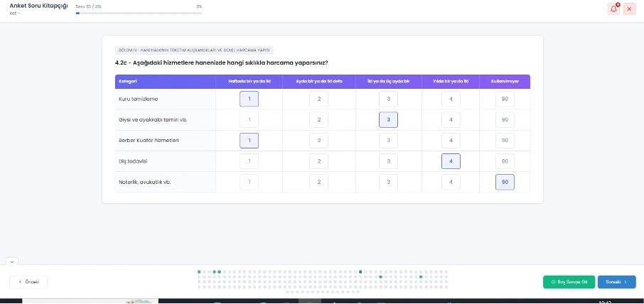
Task: Choose option 4 for Giysi ve ayakkabı tamiri
Action: (451, 120)
